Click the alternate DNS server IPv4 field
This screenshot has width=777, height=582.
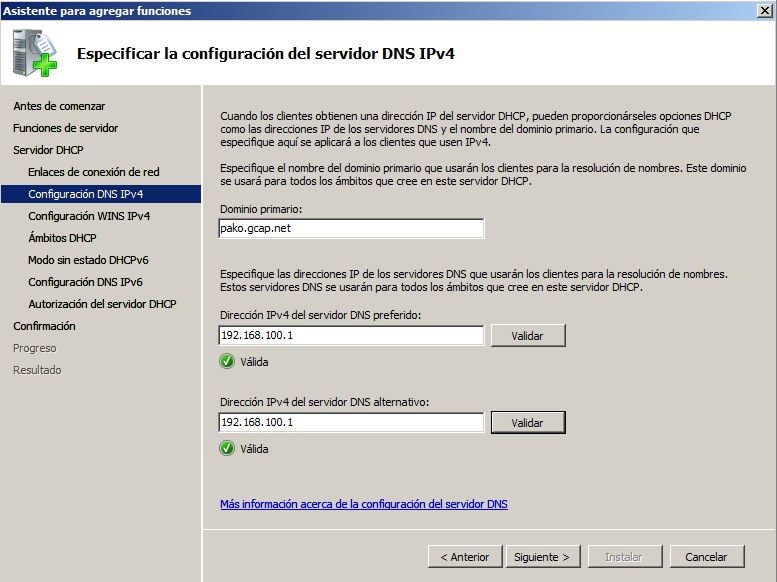351,422
